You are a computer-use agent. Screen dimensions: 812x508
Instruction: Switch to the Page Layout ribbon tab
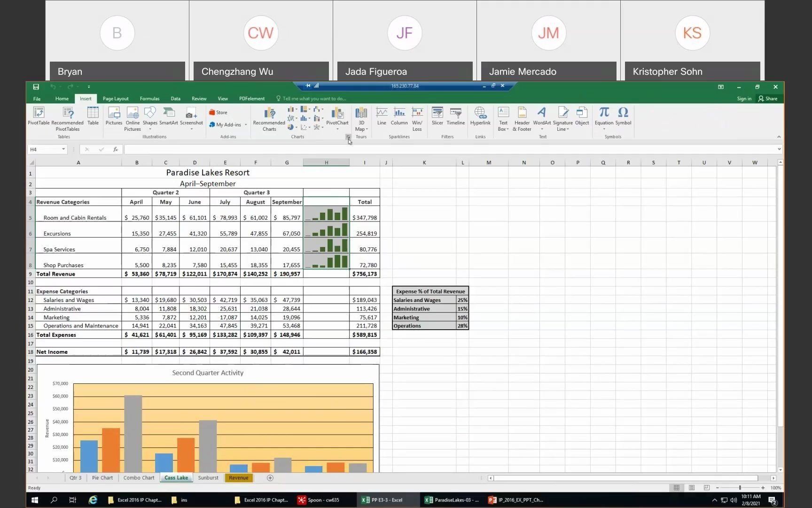tap(116, 99)
